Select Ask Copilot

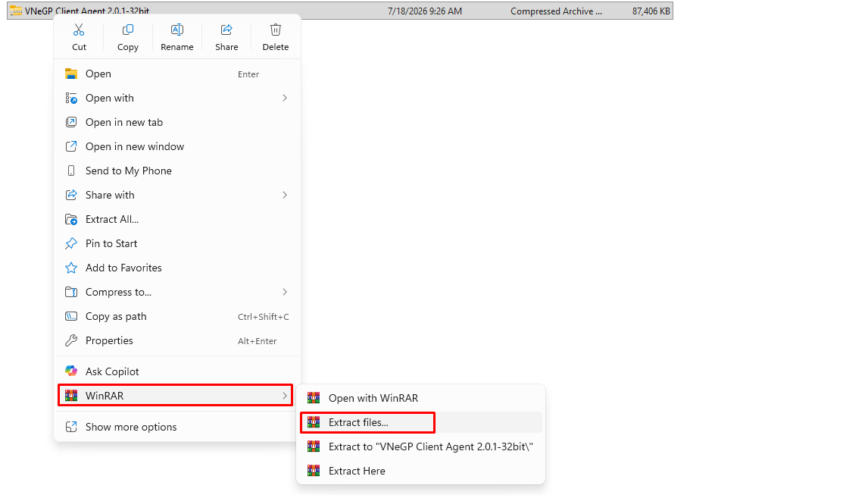pos(177,371)
